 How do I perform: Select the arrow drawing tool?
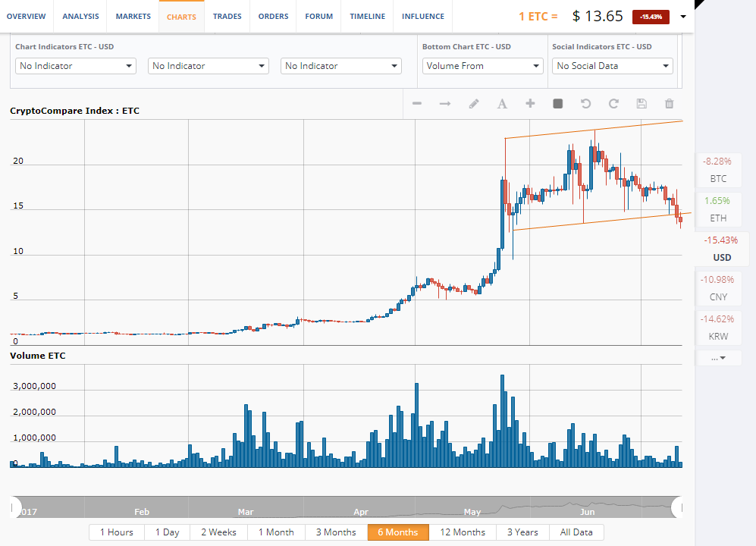[x=445, y=104]
